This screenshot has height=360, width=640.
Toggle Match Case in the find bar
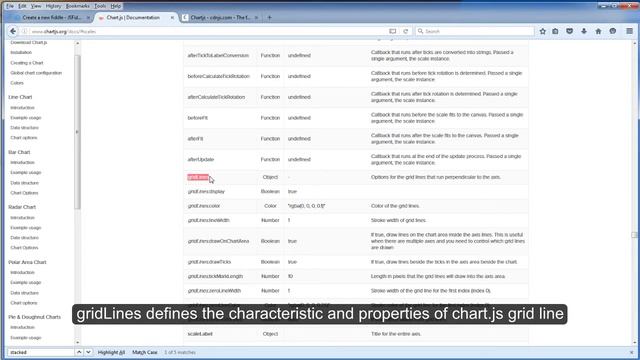(x=144, y=352)
